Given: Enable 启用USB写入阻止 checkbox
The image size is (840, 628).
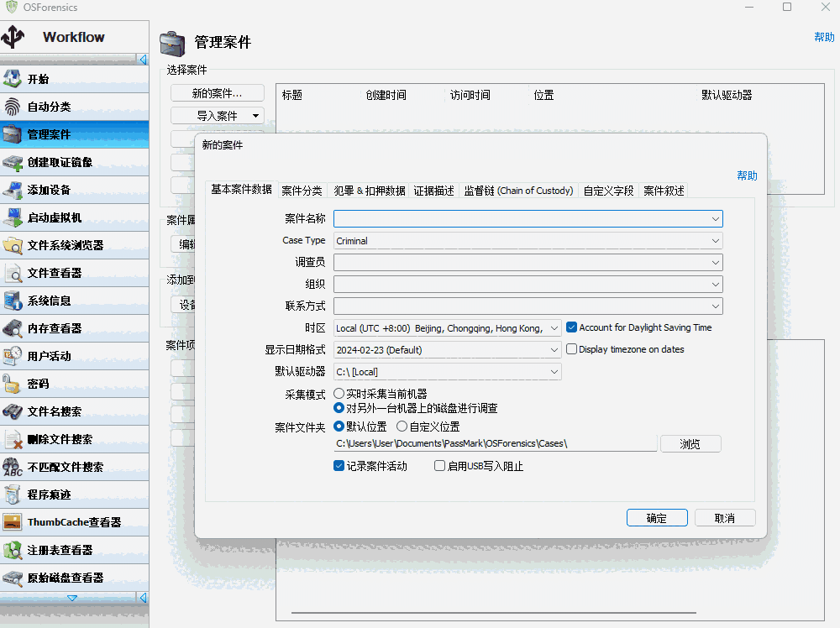Looking at the screenshot, I should point(439,466).
